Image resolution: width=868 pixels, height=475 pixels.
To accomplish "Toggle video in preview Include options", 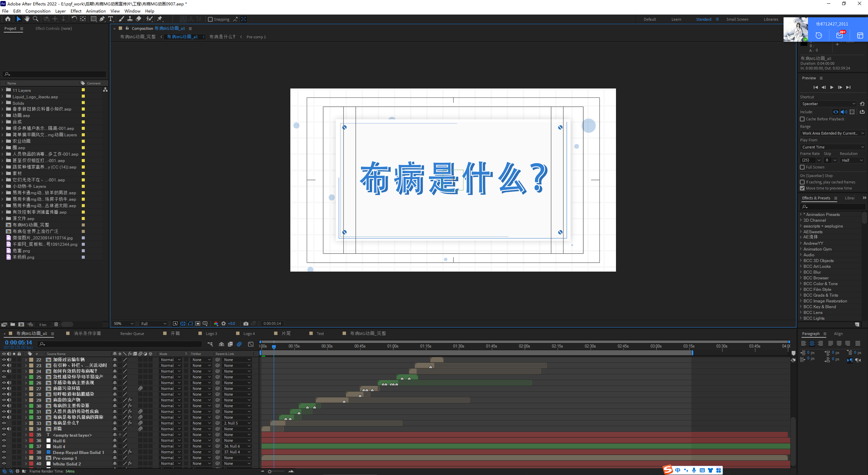I will pyautogui.click(x=836, y=112).
